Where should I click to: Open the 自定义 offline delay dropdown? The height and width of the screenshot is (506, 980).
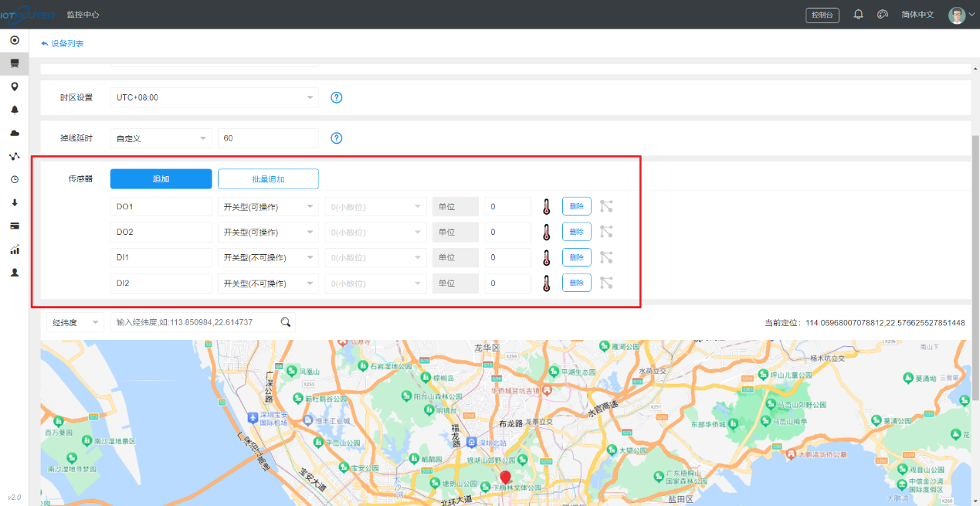coord(161,138)
